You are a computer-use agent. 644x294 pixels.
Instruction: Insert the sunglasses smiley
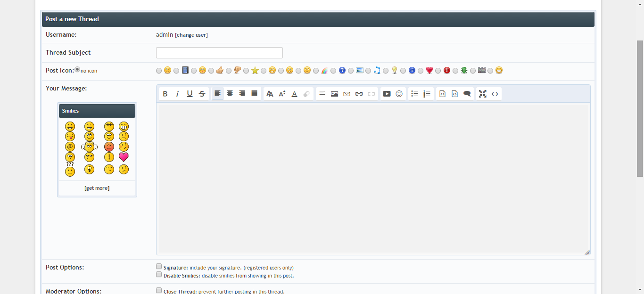pos(109,126)
